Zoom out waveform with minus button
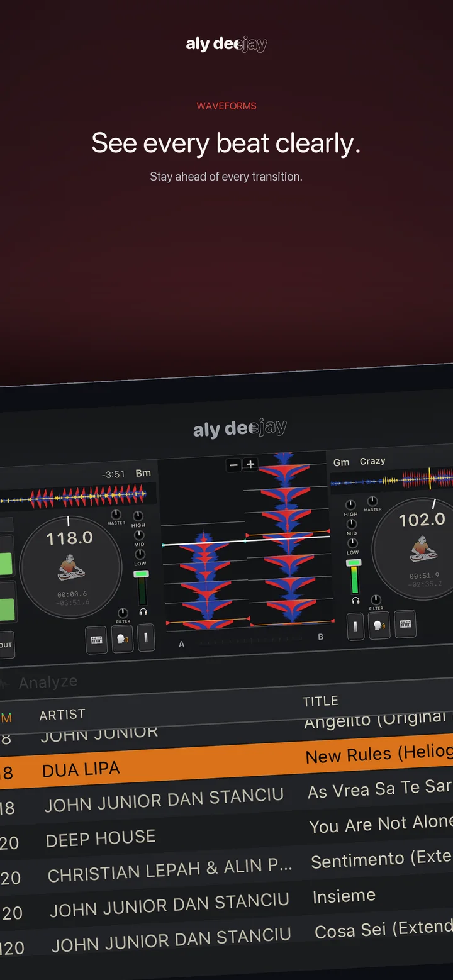Screen dimensions: 453x980 [x=233, y=465]
